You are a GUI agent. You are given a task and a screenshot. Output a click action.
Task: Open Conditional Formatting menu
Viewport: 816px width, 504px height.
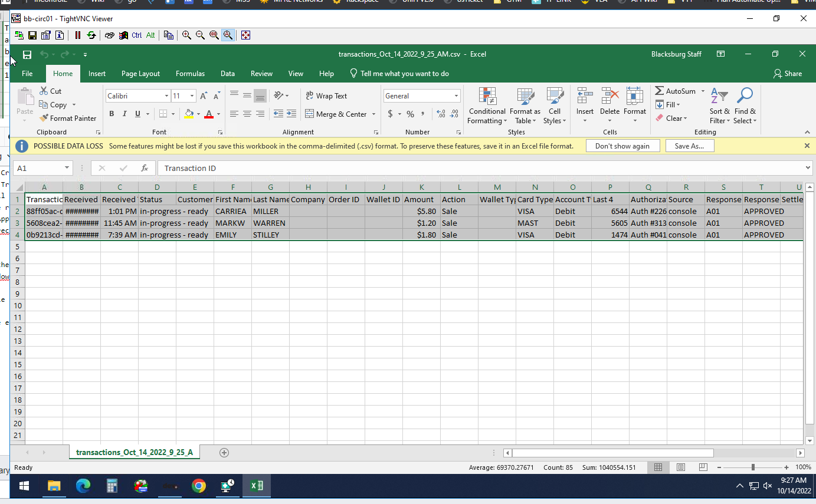tap(487, 106)
